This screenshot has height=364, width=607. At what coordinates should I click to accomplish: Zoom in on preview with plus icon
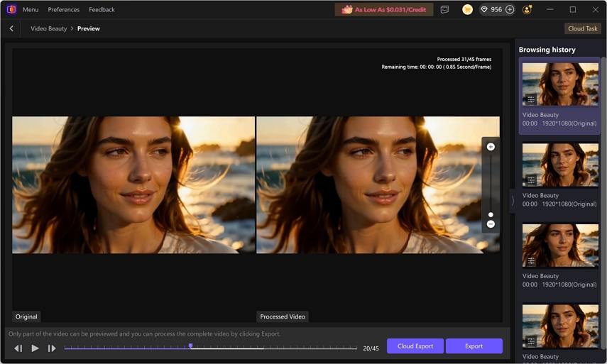(491, 147)
